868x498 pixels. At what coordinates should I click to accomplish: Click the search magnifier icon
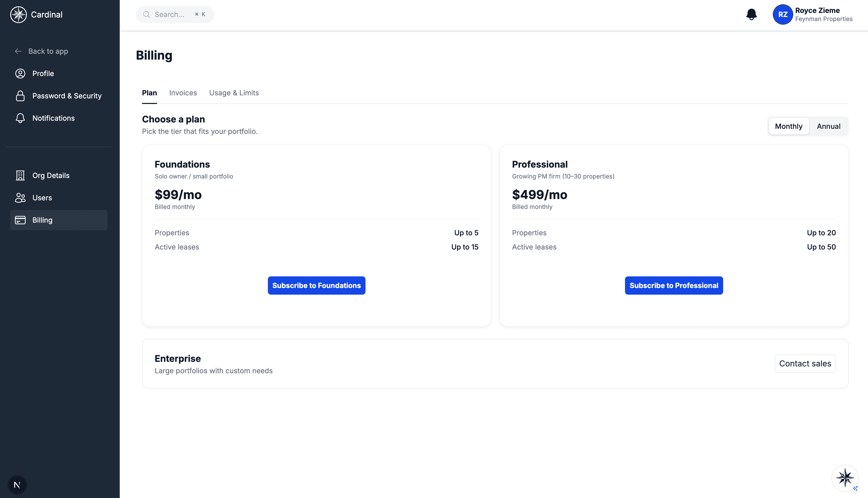146,14
